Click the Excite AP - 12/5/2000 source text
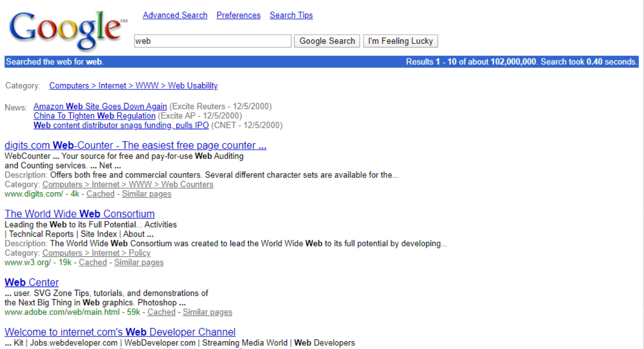This screenshot has height=349, width=644. pyautogui.click(x=200, y=116)
